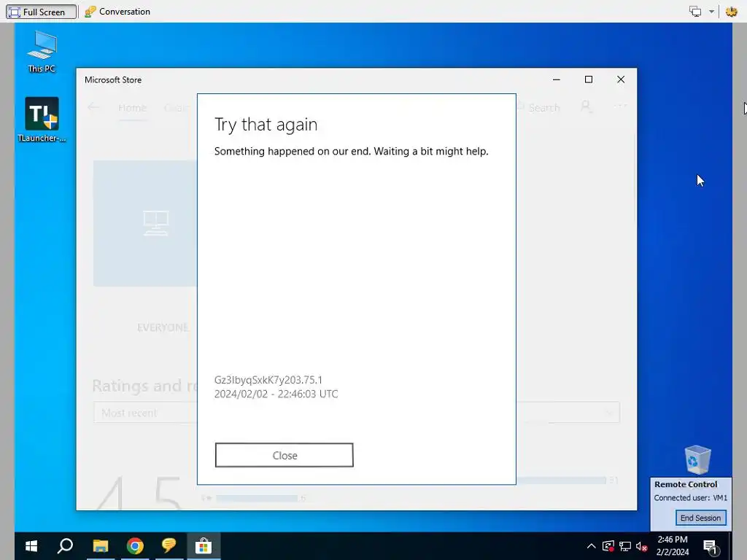Go back in Microsoft Store

[x=94, y=107]
